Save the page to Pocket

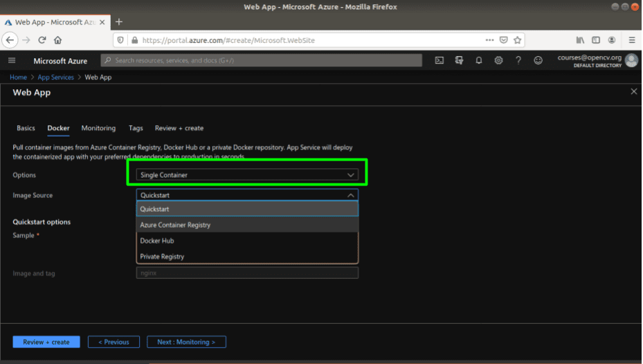(x=504, y=40)
